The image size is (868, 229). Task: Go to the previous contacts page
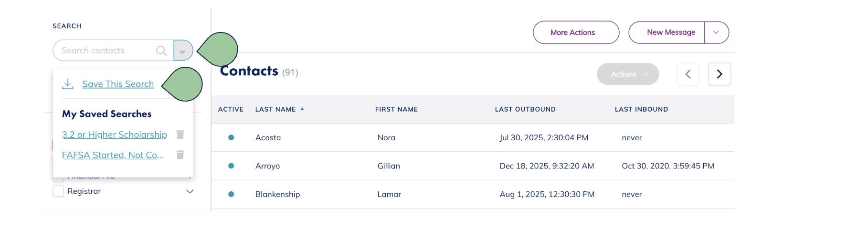[688, 74]
